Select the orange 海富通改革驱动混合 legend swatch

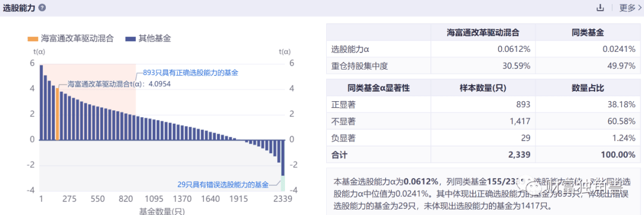[x=32, y=39]
